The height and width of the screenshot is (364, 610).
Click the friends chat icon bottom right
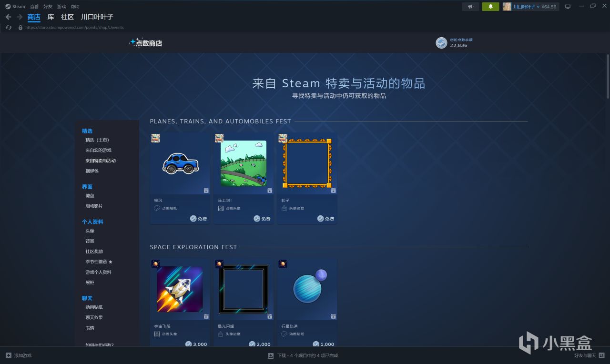[x=601, y=355]
